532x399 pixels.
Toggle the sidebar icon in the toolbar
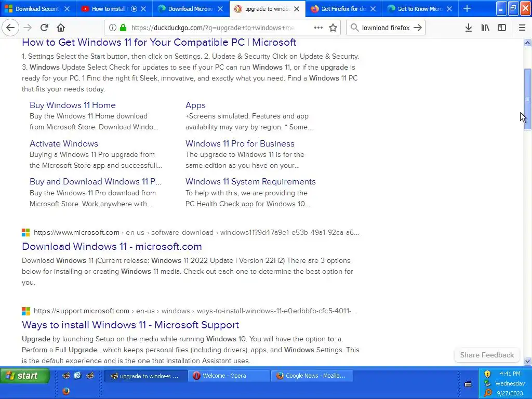(502, 28)
